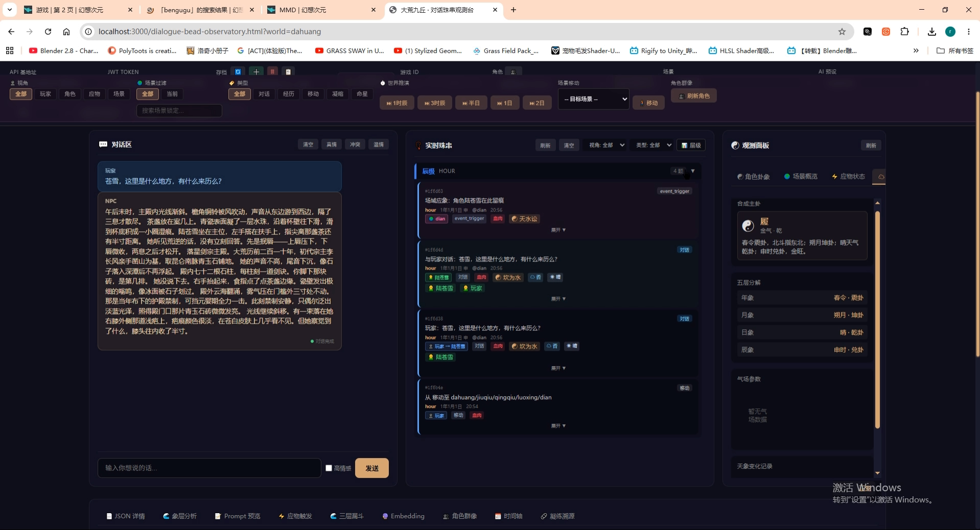Open the 场景概览 tab

801,177
